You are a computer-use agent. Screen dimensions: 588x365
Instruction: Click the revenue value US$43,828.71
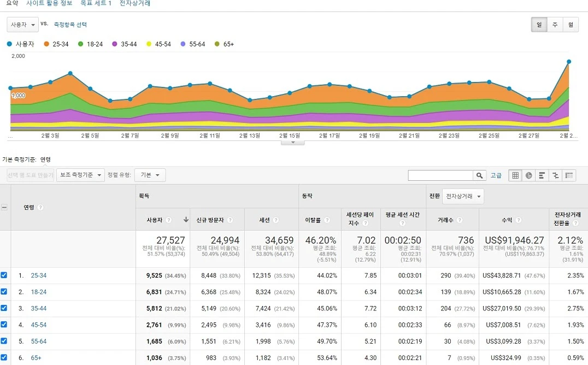501,275
